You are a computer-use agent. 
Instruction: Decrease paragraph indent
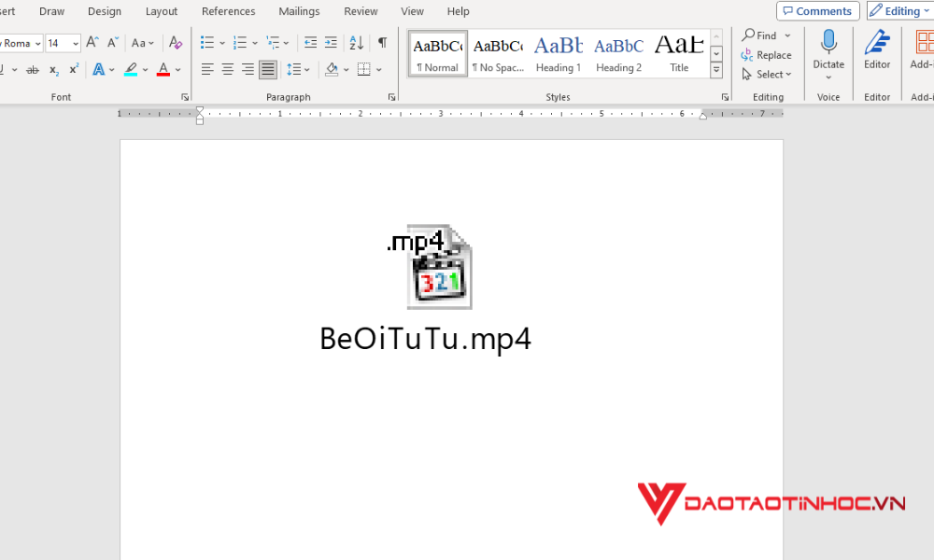click(x=310, y=42)
